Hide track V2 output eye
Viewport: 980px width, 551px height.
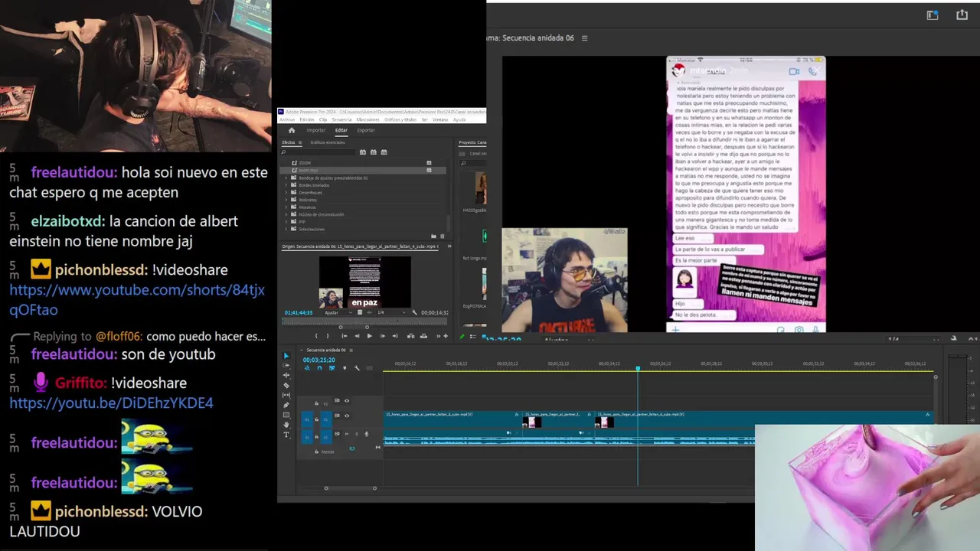[347, 401]
